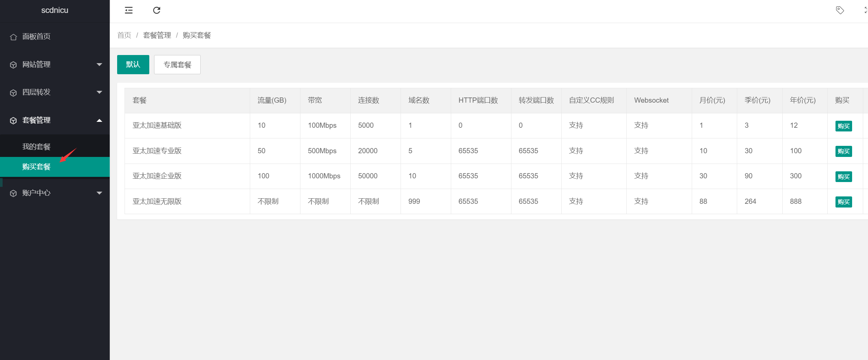Purchase 亚太加速基础版 with its 购买 button

click(843, 126)
